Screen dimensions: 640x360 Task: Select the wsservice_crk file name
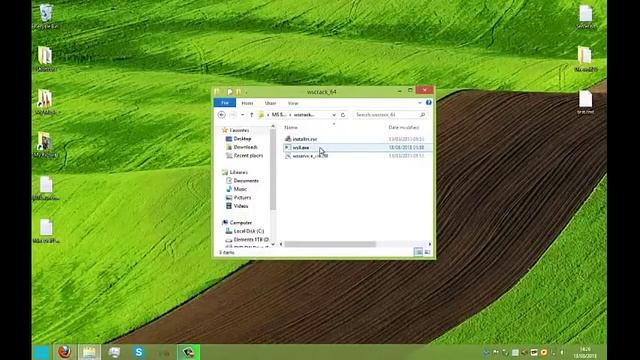pos(310,156)
